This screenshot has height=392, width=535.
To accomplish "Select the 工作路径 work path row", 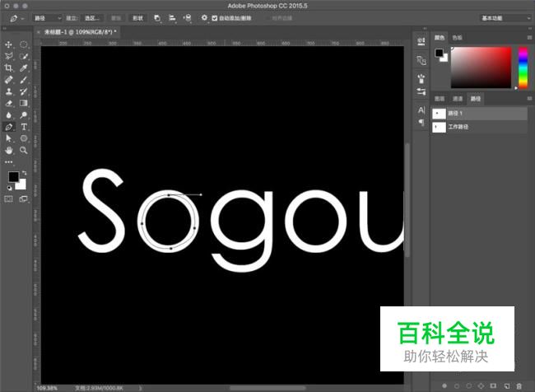I will 480,127.
